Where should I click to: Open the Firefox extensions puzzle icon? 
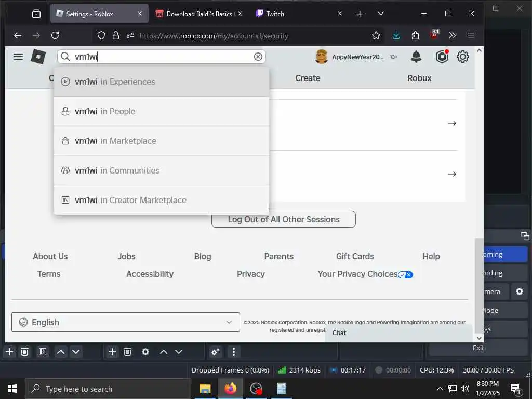[415, 36]
